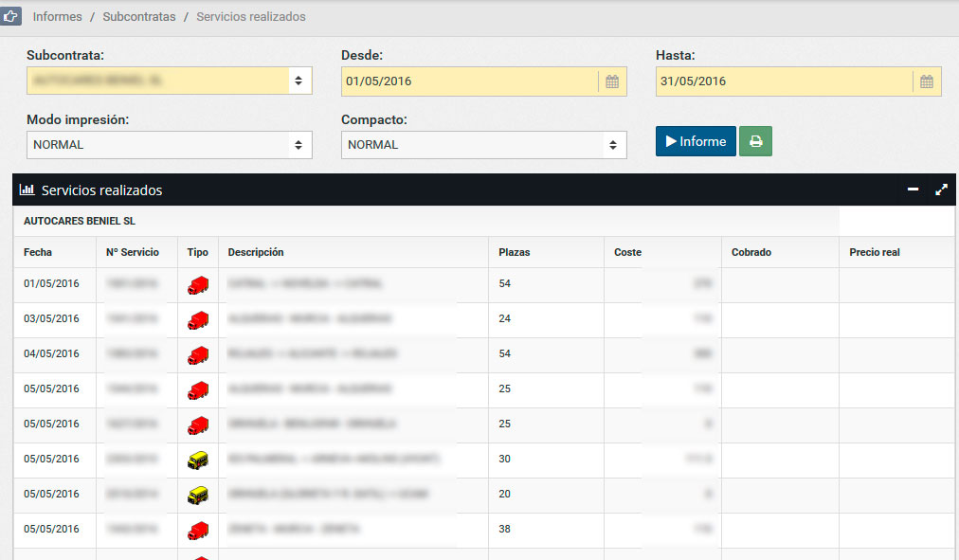This screenshot has height=560, width=959.
Task: Collapse the Servicios realizados panel
Action: [x=913, y=190]
